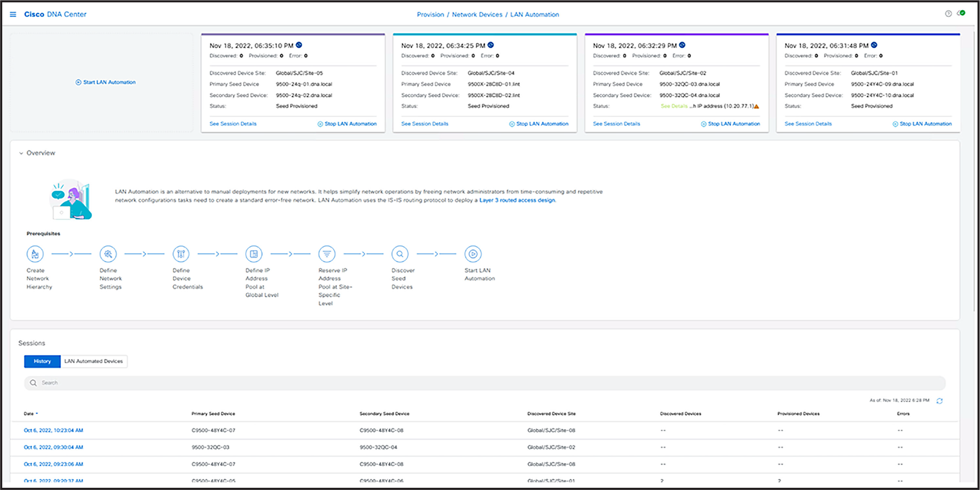Stop LAN Automation for Site-04 session

coord(538,124)
